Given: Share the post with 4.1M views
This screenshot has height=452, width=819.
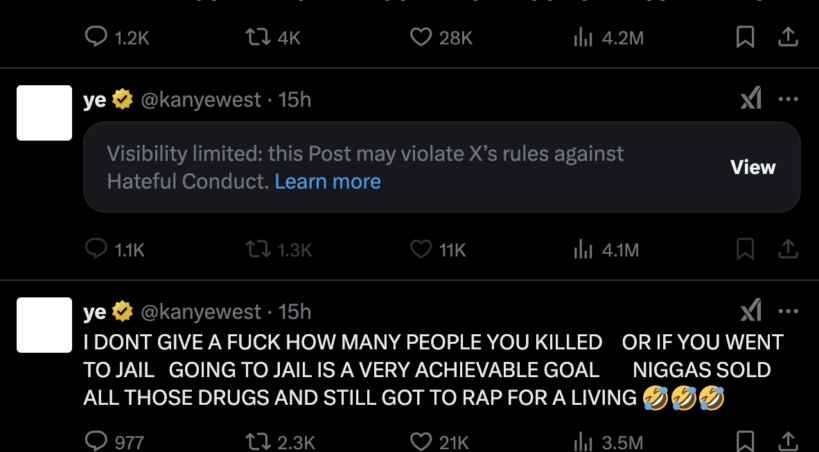Looking at the screenshot, I should [788, 250].
